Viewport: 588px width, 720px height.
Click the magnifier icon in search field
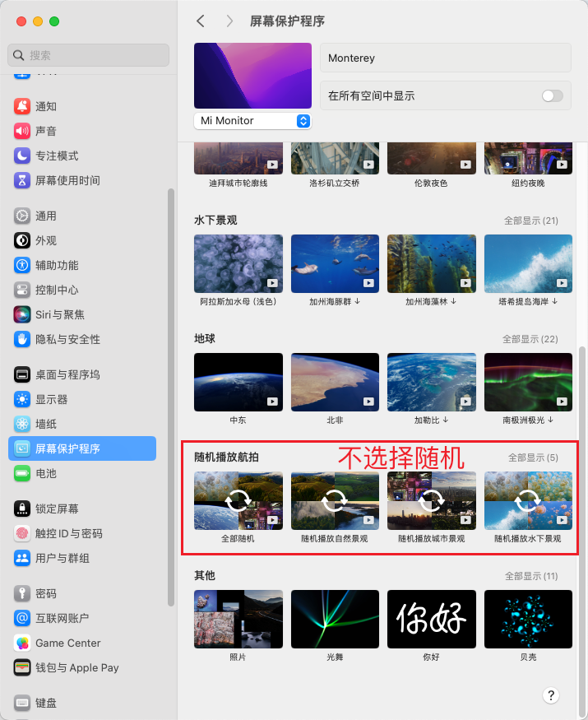click(18, 56)
